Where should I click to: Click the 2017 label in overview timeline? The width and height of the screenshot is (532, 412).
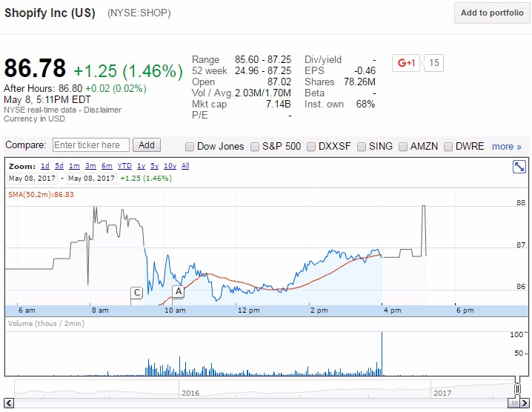tap(442, 393)
